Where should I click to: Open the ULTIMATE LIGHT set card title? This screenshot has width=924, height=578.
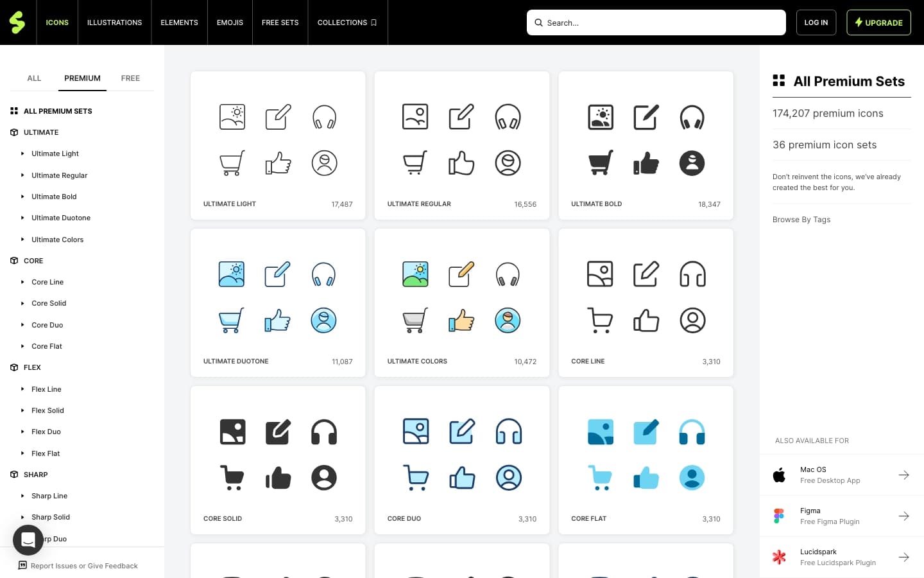click(230, 204)
